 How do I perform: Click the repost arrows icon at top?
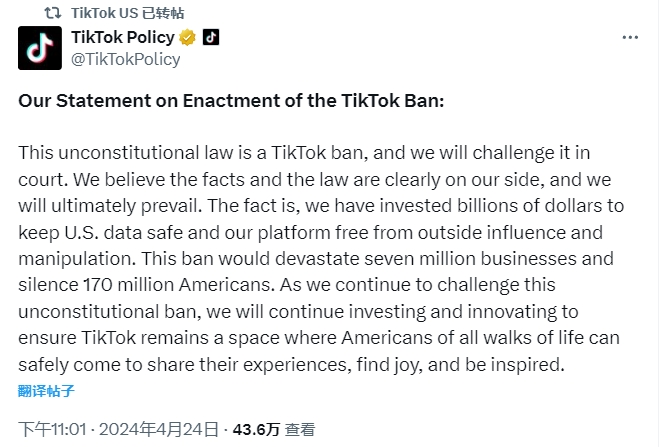(53, 13)
